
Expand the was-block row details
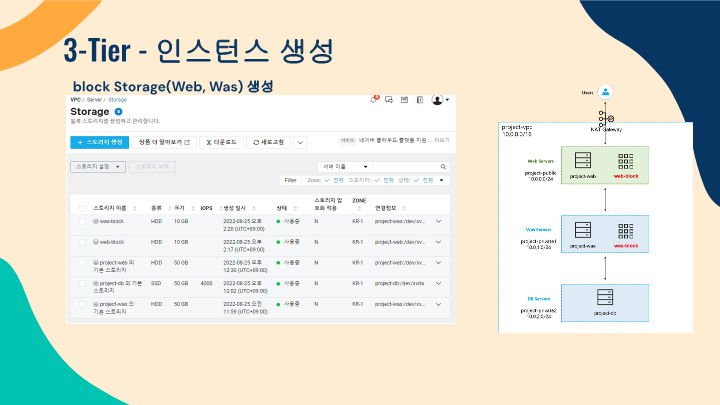[x=439, y=221]
